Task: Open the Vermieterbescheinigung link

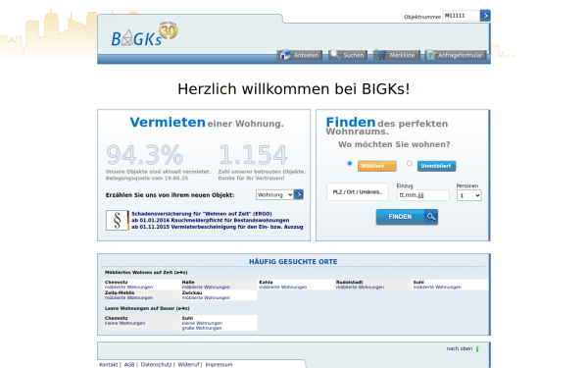Action: [x=218, y=227]
